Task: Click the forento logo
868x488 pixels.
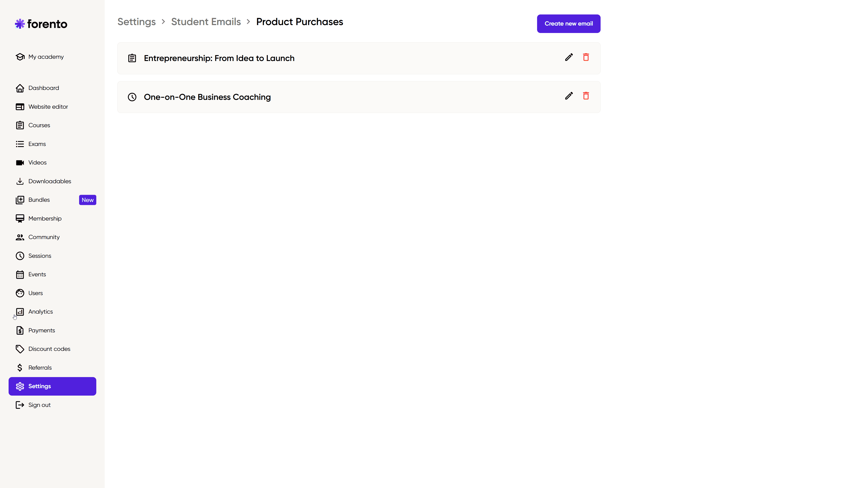Action: click(x=41, y=24)
